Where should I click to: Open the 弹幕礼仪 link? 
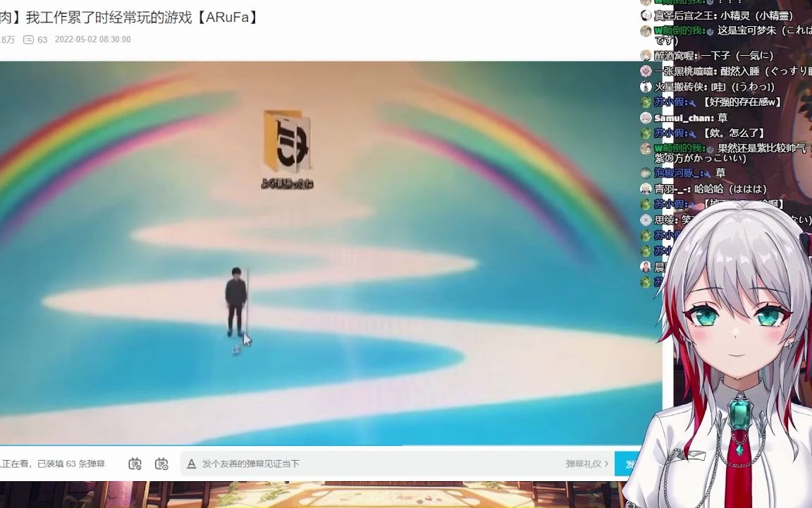click(x=583, y=464)
